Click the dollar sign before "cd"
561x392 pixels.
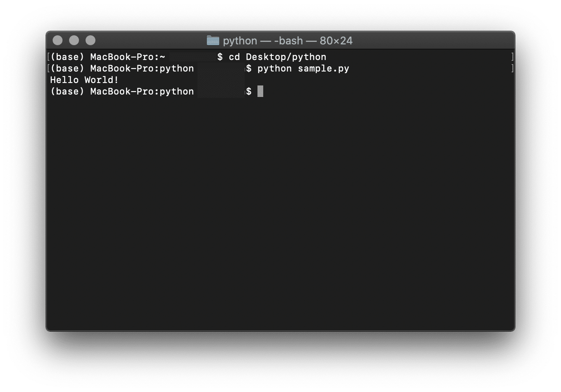click(x=220, y=57)
